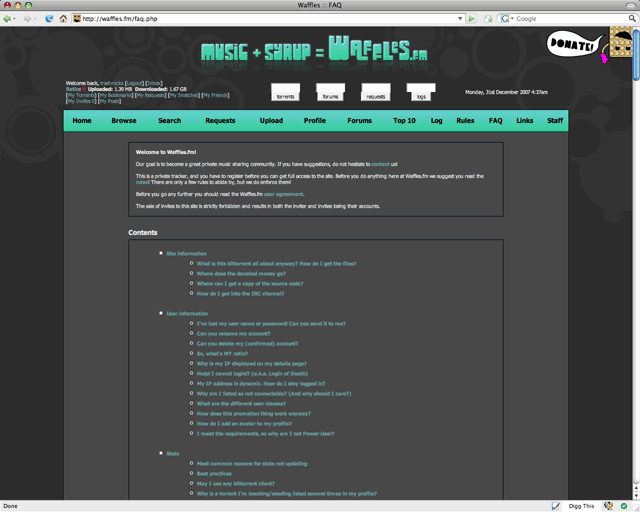Screen dimensions: 640x512
Task: Go to the Staff page
Action: [x=555, y=120]
